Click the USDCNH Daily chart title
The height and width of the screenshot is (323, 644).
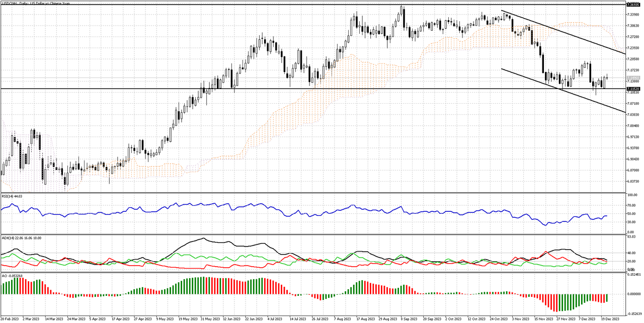click(x=35, y=4)
